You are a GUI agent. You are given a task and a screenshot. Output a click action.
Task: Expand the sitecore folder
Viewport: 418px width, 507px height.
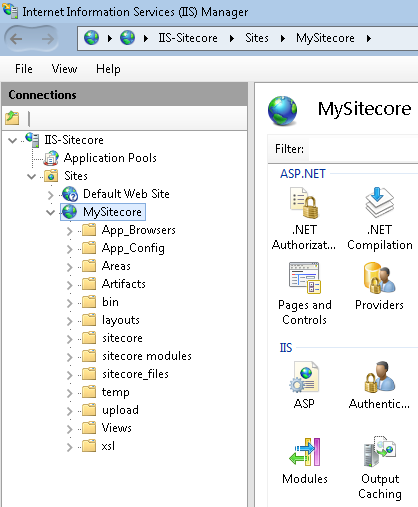coord(69,339)
